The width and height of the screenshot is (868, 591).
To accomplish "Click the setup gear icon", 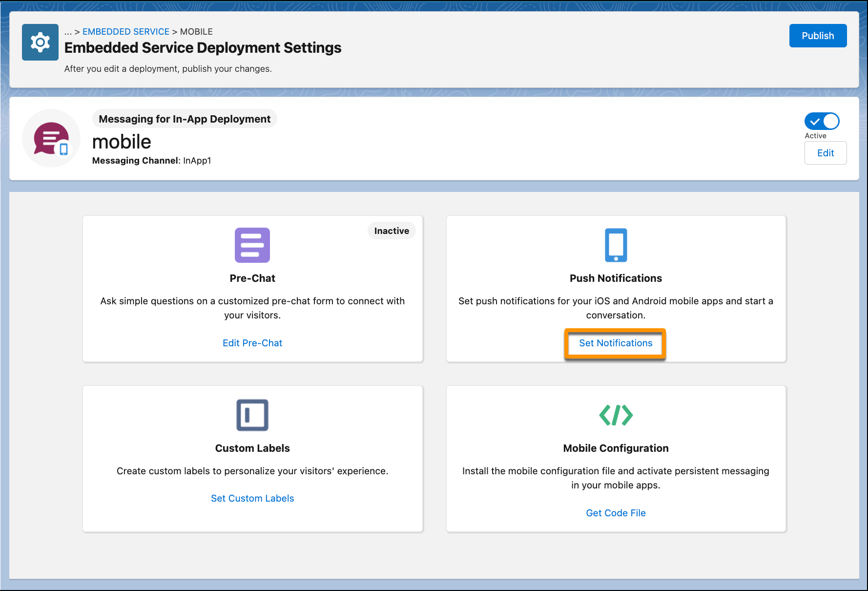I will tap(40, 42).
